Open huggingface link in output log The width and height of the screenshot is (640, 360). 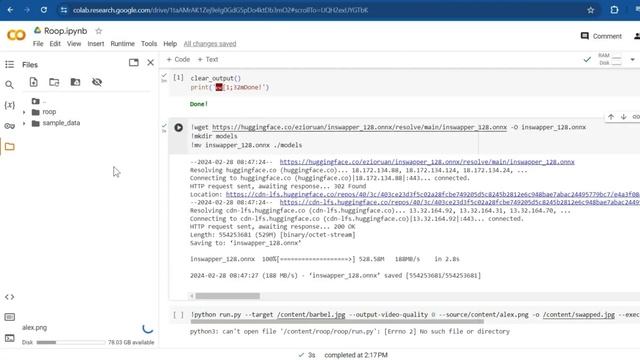(427, 162)
